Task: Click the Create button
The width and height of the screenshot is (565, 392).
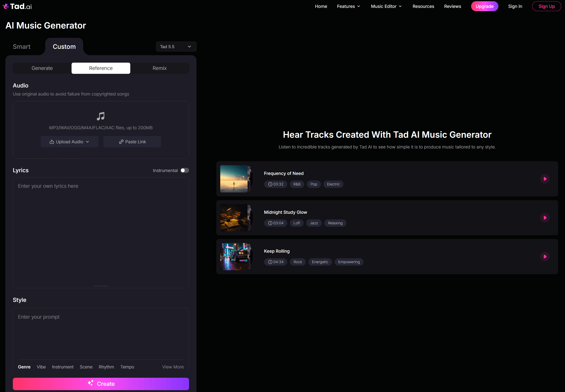Action: tap(101, 384)
